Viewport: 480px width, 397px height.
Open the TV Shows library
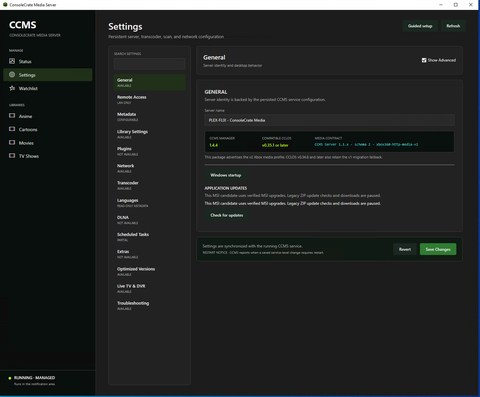pyautogui.click(x=48, y=156)
